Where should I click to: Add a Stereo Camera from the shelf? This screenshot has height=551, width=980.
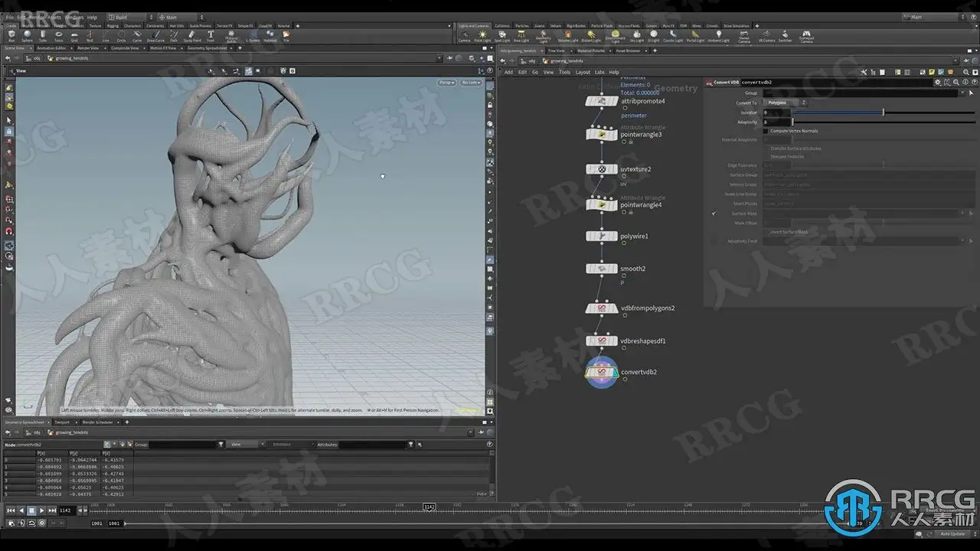point(743,35)
